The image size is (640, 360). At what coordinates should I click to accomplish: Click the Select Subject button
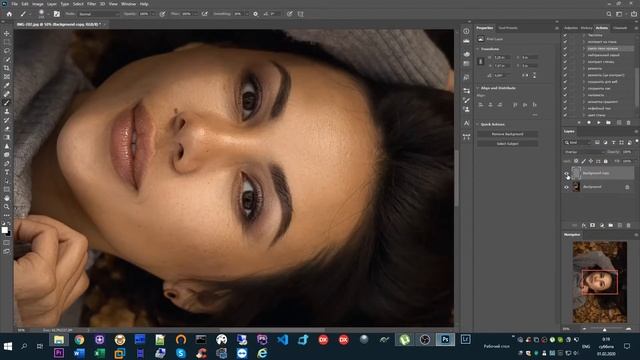(507, 144)
